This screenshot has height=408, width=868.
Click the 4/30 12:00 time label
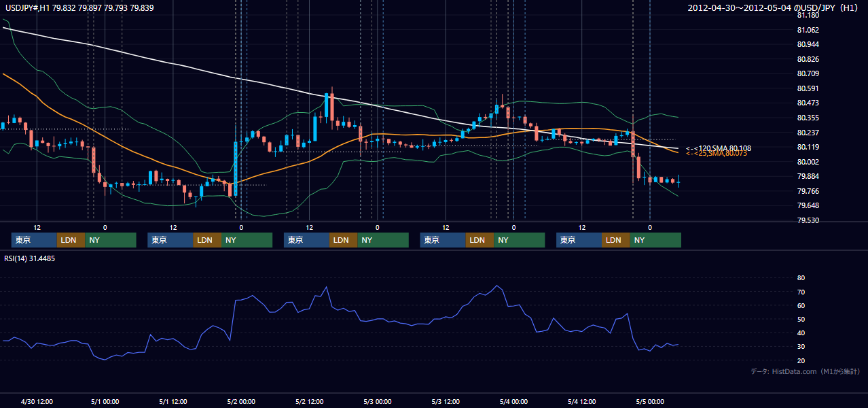[x=37, y=401]
